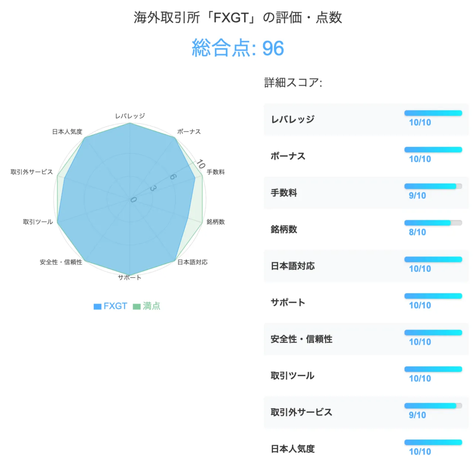Click the レバレッジ score bar
Image resolution: width=476 pixels, height=466 pixels.
point(433,113)
